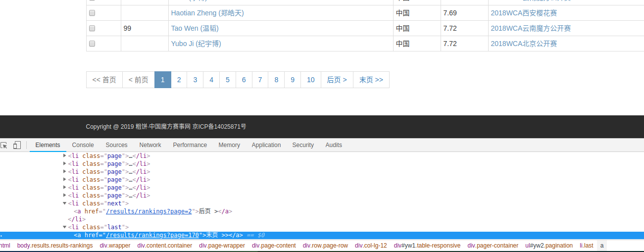644x252 pixels.
Task: Go to pagination page 2
Action: 179,80
